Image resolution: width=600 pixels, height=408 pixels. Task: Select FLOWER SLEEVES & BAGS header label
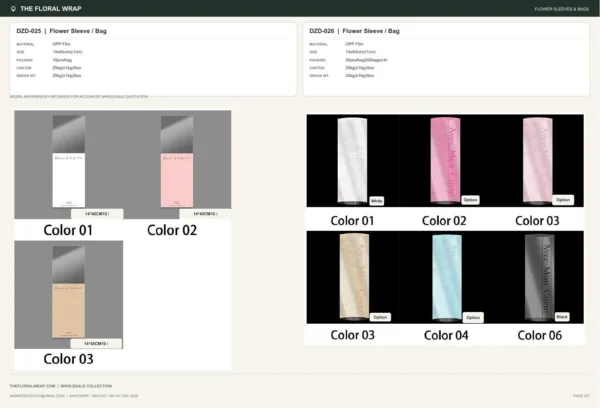pyautogui.click(x=561, y=9)
